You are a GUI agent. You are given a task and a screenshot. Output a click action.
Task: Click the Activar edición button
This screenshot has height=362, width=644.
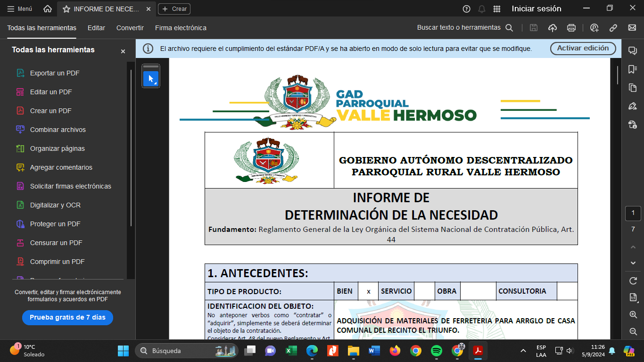coord(583,48)
